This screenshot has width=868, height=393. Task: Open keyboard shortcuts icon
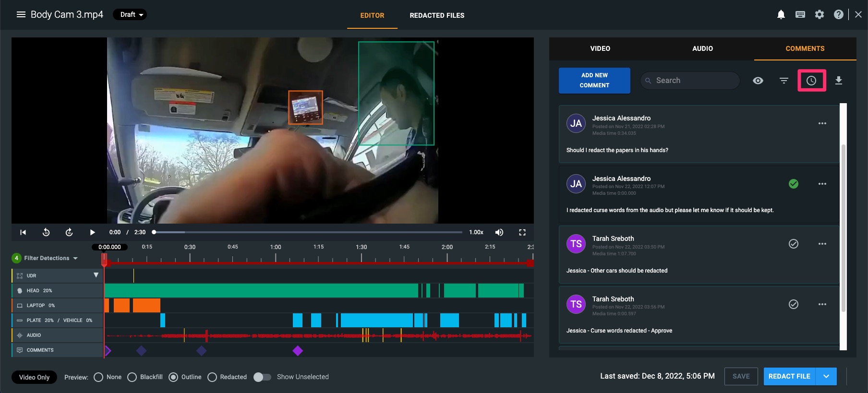(x=800, y=15)
